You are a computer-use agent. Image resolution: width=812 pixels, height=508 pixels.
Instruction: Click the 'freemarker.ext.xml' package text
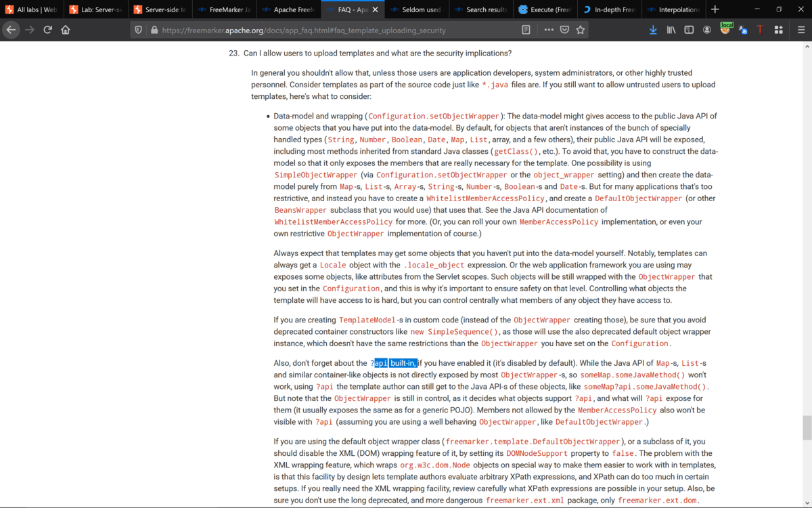click(525, 501)
